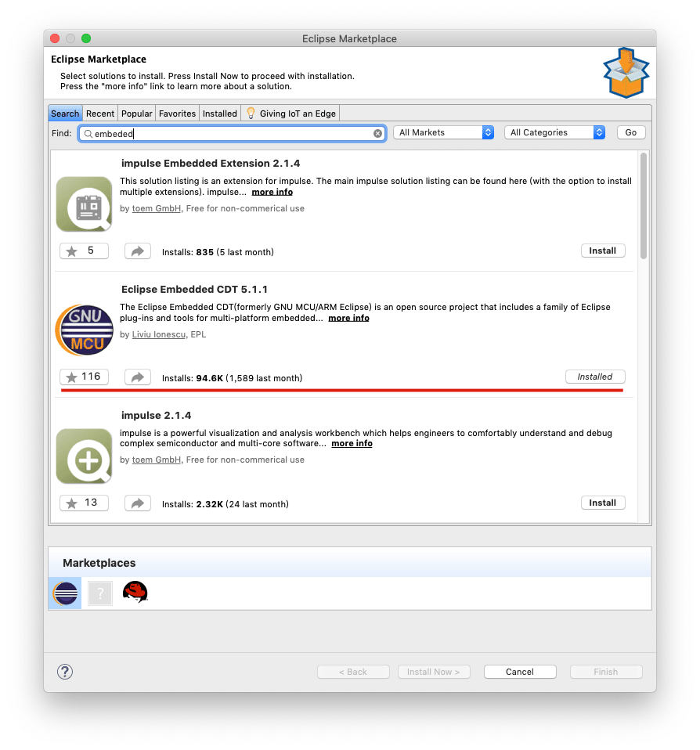
Task: Select the unknown question-mark marketplace icon
Action: pos(100,593)
